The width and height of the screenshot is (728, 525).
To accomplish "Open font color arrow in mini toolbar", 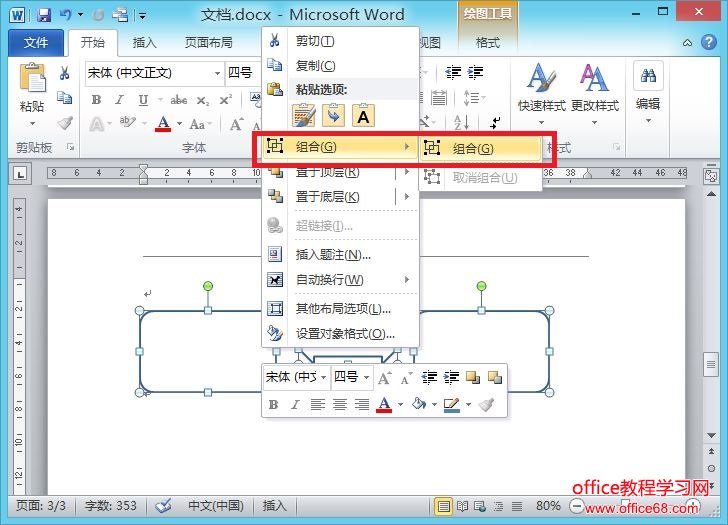I will (x=400, y=404).
